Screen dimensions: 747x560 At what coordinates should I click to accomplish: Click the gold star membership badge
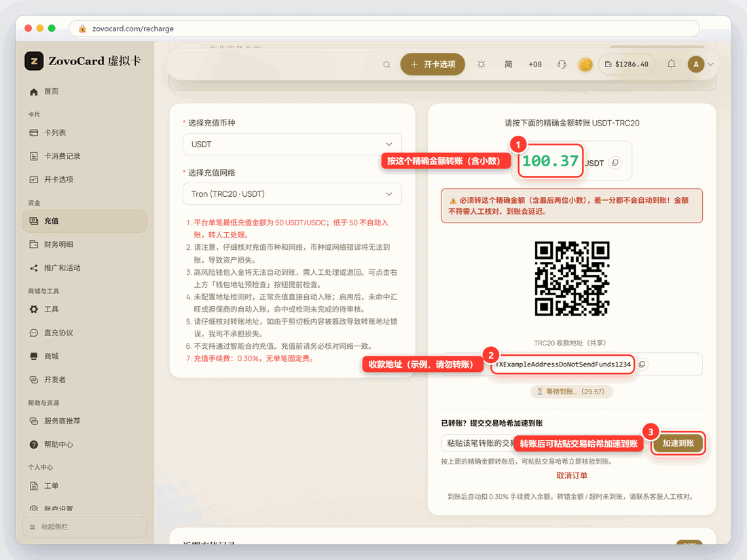tap(585, 64)
